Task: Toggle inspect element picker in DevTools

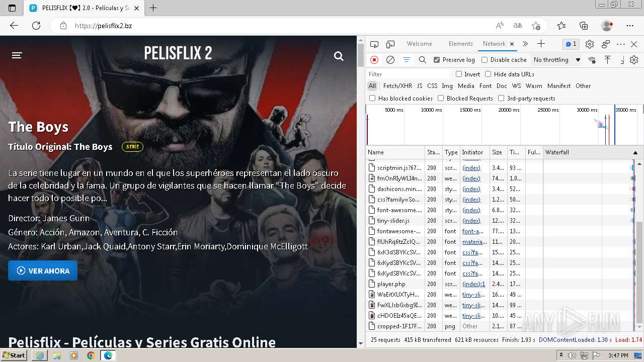Action: coord(374,44)
